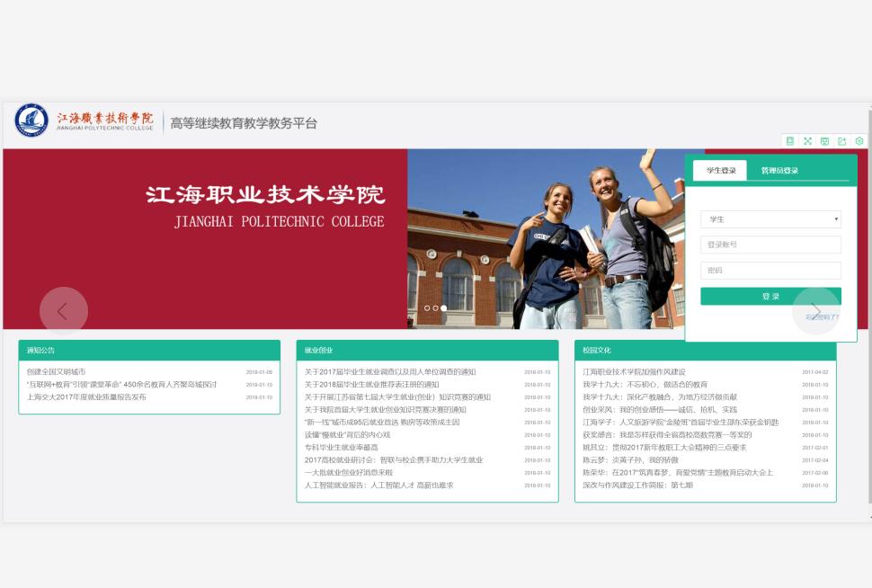Select the second carousel indicator dot

(435, 308)
